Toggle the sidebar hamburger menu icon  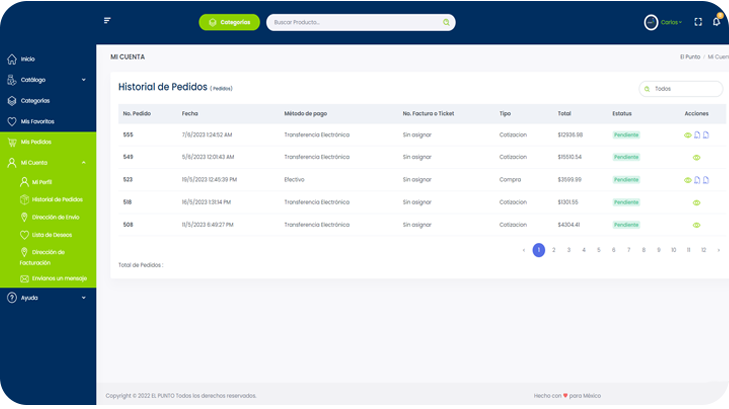pos(107,20)
